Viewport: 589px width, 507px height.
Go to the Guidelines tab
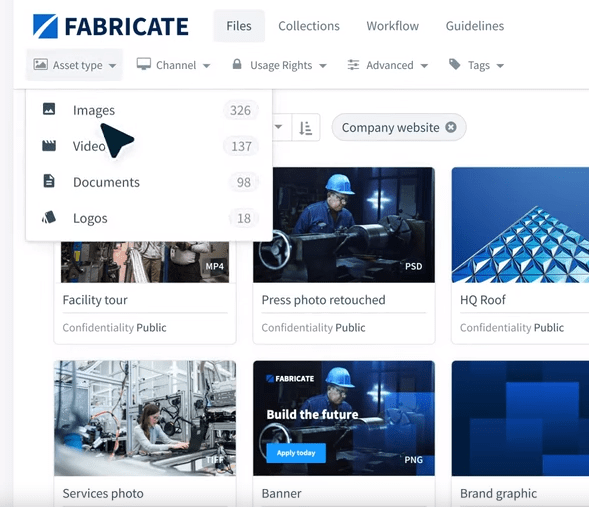[x=475, y=26]
